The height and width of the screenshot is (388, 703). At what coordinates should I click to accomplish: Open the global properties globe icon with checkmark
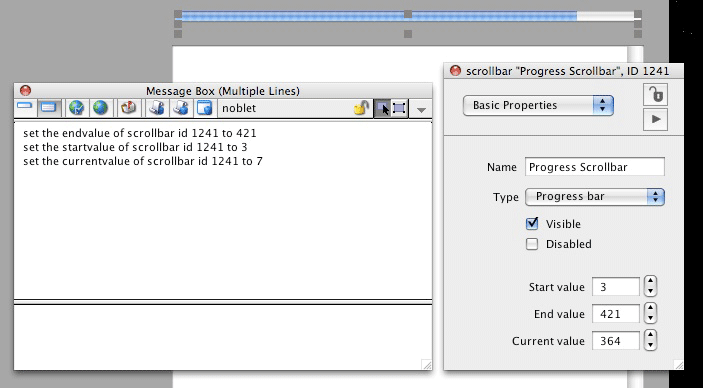click(77, 108)
